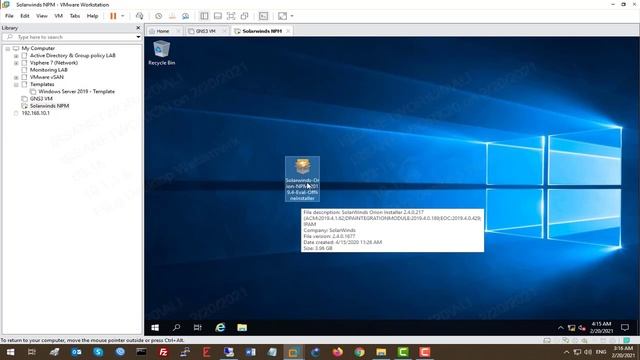Open the snapshot manager
Viewport: 640px width, 360px height.
point(185,16)
